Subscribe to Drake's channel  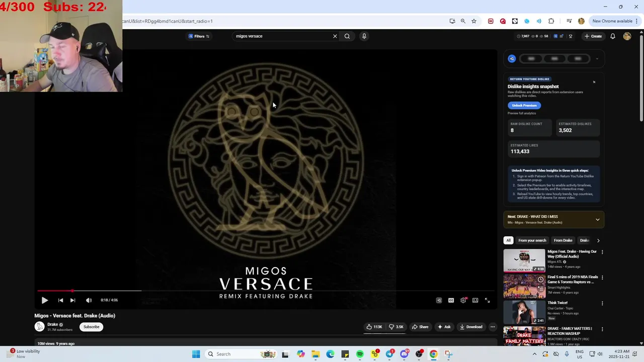coord(91,327)
